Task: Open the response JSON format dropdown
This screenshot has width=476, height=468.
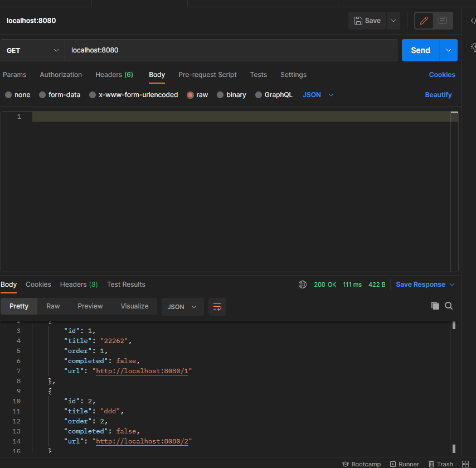Action: (x=182, y=307)
